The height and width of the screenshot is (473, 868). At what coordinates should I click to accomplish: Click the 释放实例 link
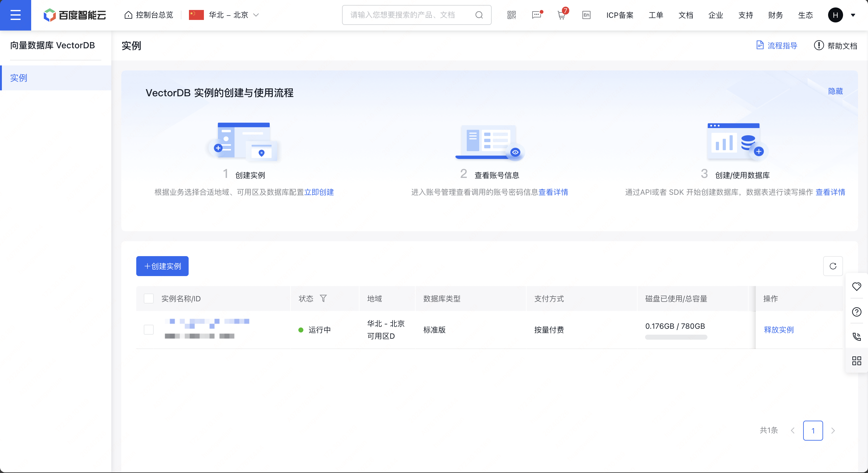779,330
